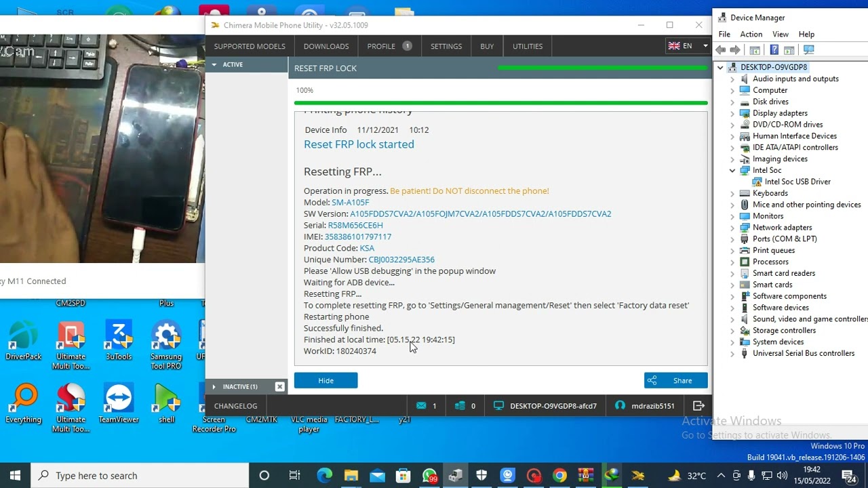Click Scan for hardware changes icon

pyautogui.click(x=808, y=50)
